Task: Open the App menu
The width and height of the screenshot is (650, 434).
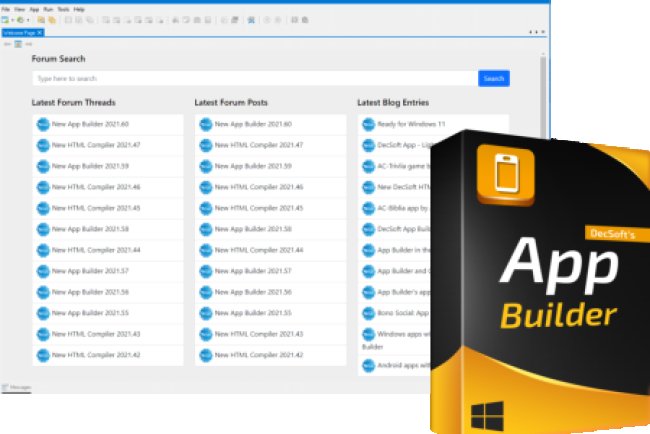Action: (x=34, y=9)
